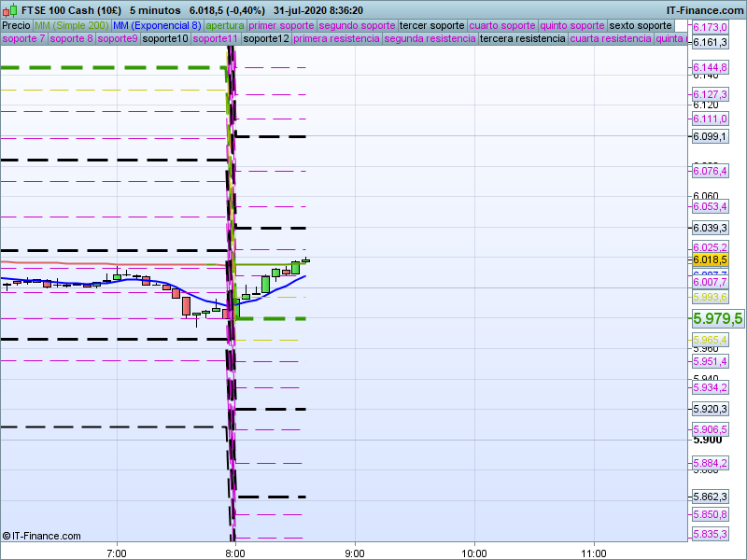
Task: Click the current price tag 6.018,5
Action: click(x=710, y=260)
